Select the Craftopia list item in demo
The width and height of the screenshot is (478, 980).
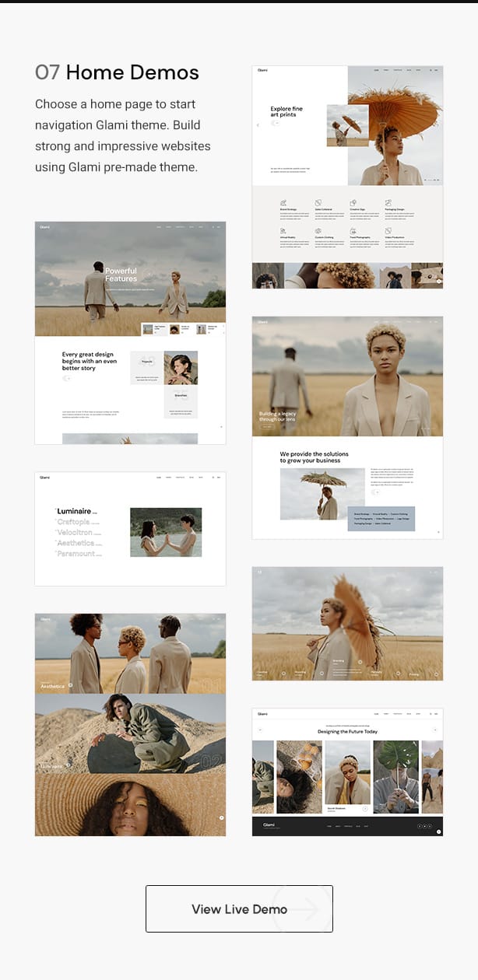(78, 522)
